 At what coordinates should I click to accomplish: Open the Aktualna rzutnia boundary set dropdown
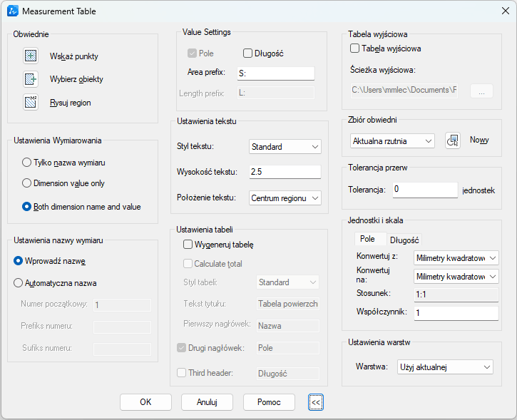point(391,141)
